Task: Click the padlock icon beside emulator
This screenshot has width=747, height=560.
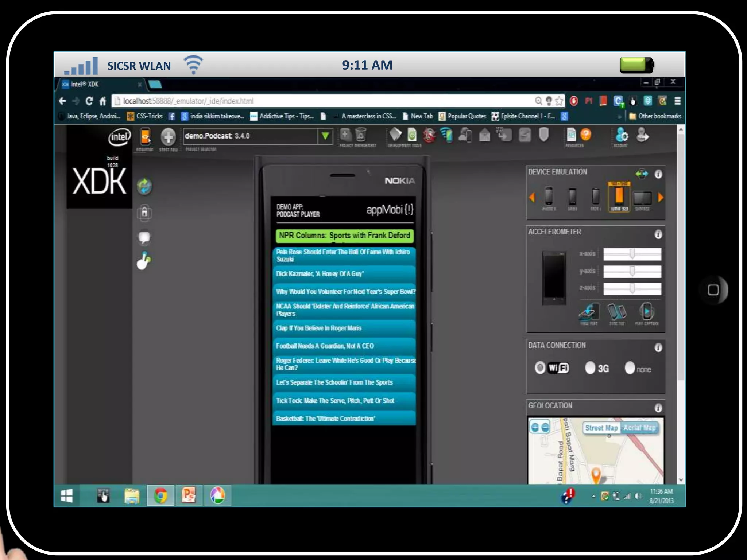Action: pos(144,213)
